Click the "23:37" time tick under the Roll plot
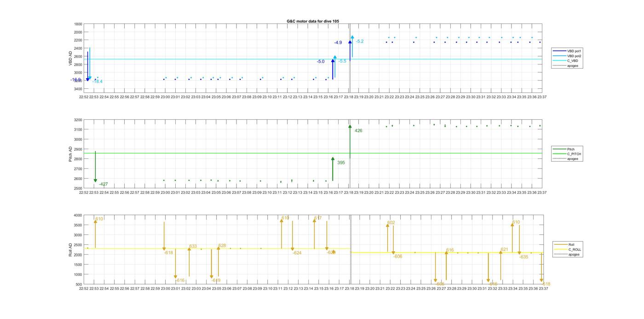The width and height of the screenshot is (644, 319). pyautogui.click(x=543, y=289)
